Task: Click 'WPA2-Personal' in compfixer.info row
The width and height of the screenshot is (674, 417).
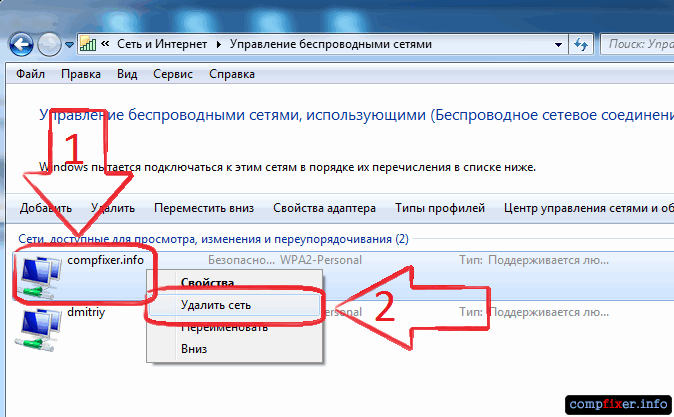Action: pos(321,260)
